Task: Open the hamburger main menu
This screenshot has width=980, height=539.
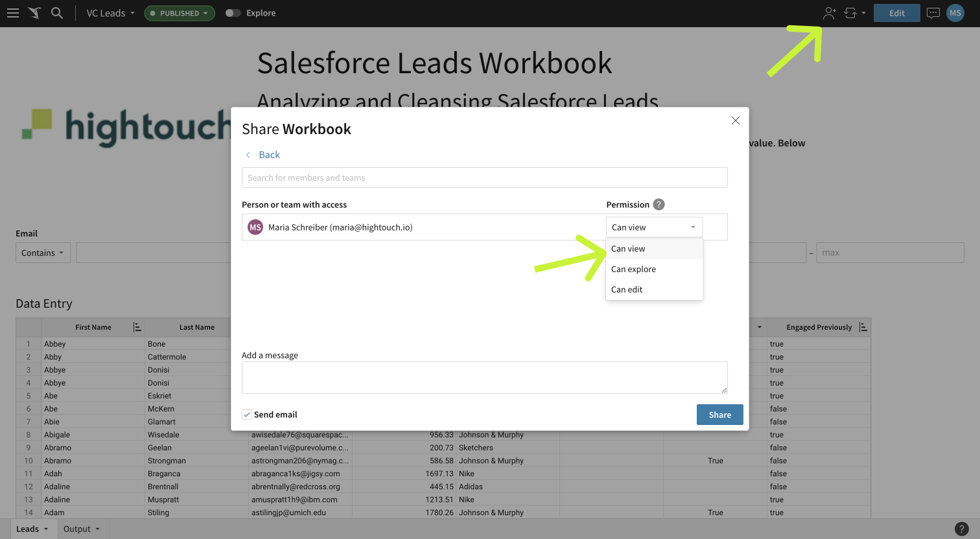Action: 13,13
